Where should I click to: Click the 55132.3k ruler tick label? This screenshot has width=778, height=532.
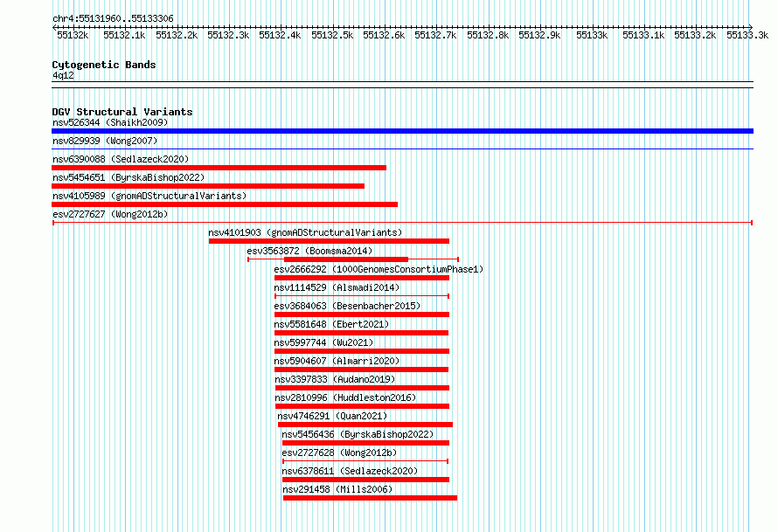[228, 35]
